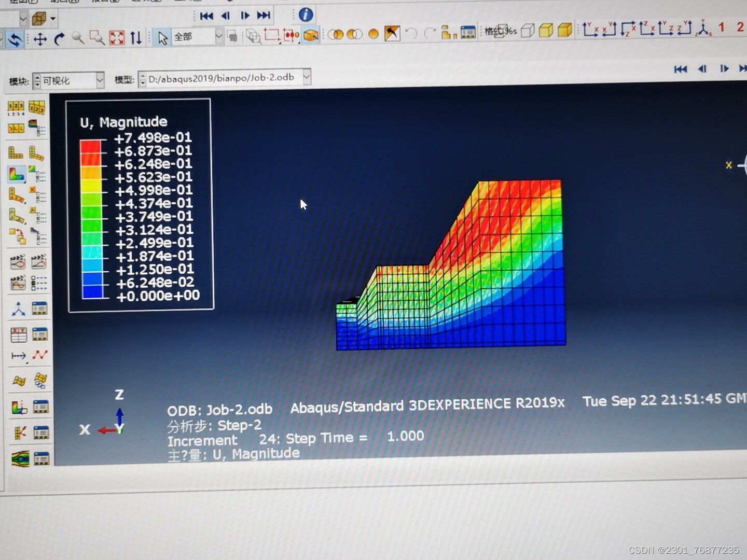Click the animate harmonic clapperboard icon
Viewport: 747px width, 560px height.
point(18,283)
